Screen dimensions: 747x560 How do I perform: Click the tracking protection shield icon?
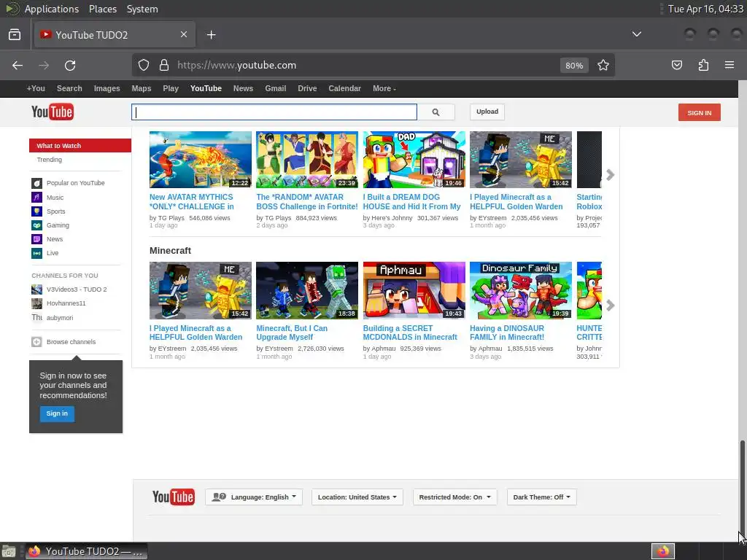pos(144,65)
